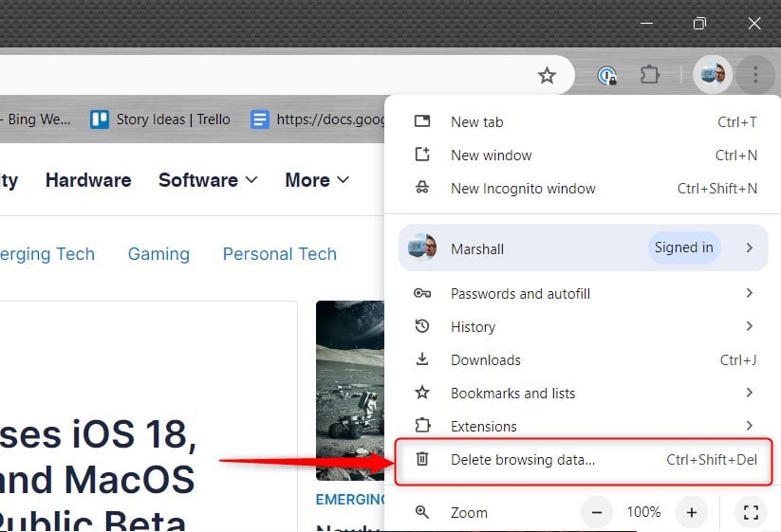Click the Ctrl+Shift+Del shortcut text

pos(712,460)
